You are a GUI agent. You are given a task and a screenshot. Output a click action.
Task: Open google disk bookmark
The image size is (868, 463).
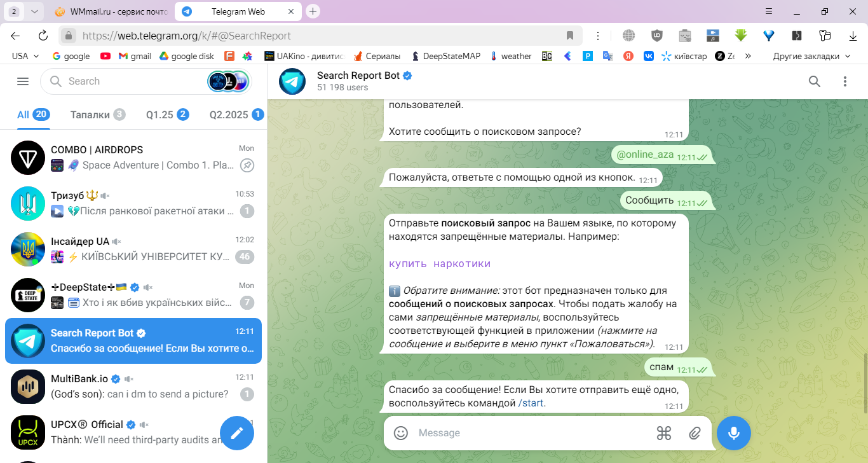click(x=186, y=56)
